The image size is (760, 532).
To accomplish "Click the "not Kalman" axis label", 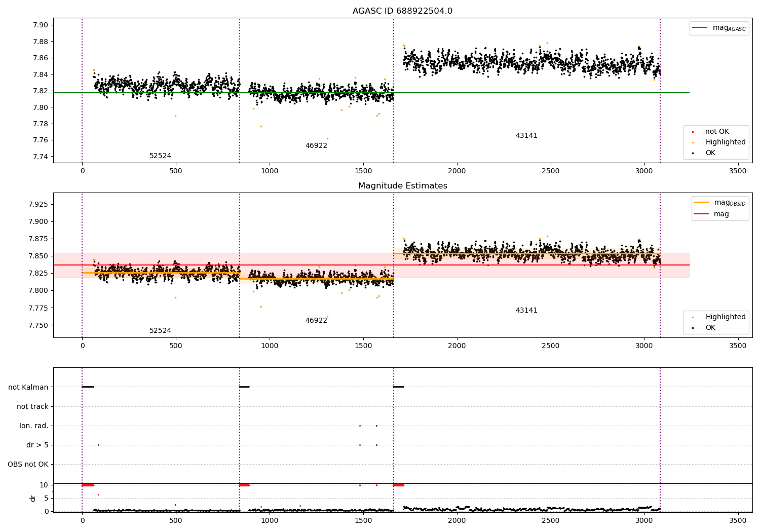I will tap(28, 388).
